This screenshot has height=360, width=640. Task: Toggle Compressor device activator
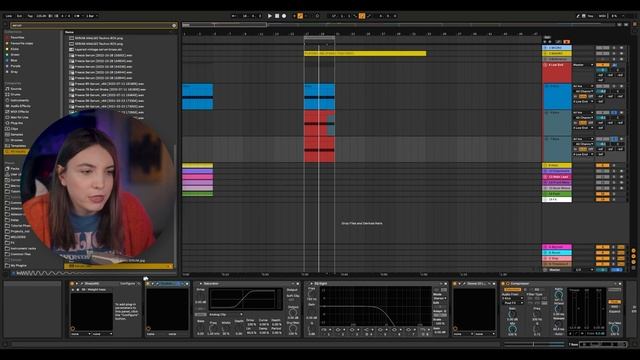pos(502,284)
